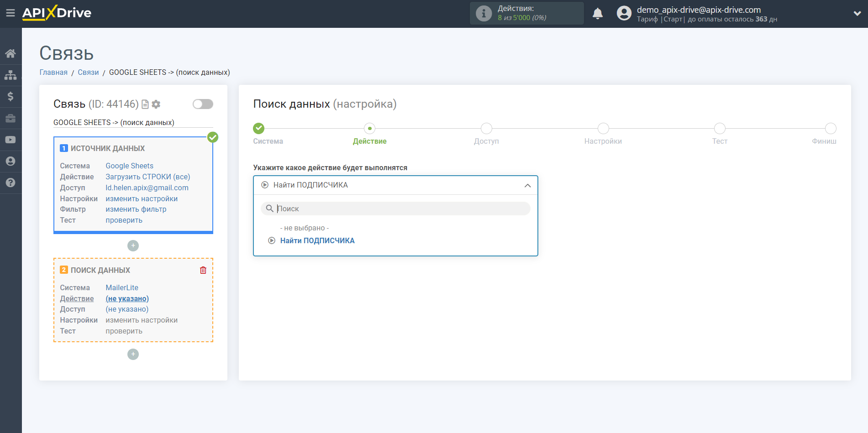Open the home sidebar icon

pyautogui.click(x=11, y=53)
